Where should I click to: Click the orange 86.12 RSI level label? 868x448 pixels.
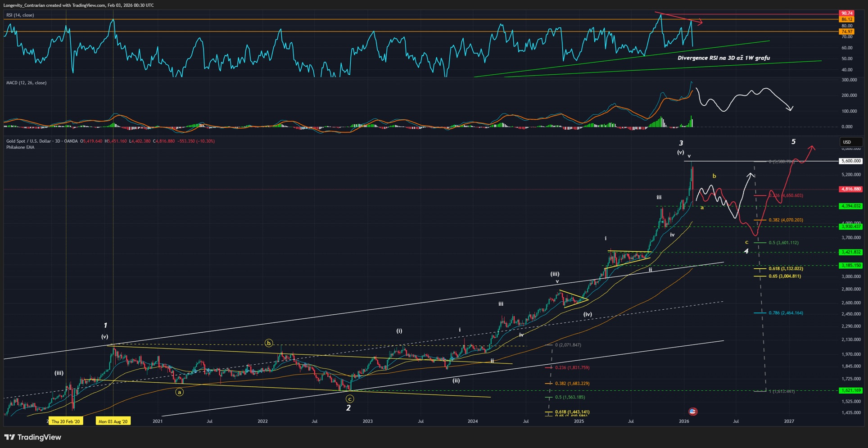(x=846, y=19)
